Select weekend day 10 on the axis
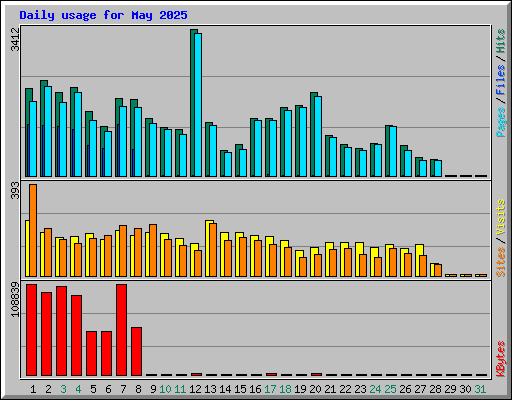 click(165, 389)
